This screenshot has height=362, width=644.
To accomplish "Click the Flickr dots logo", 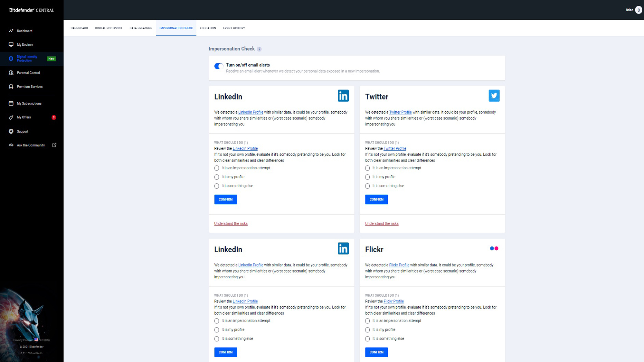I will click(x=494, y=248).
